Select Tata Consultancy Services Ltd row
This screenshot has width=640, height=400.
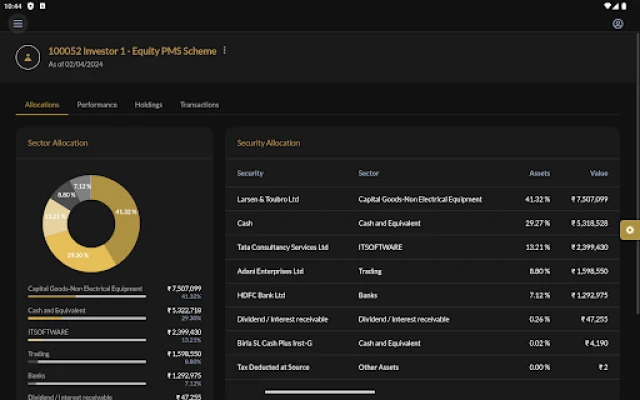283,247
